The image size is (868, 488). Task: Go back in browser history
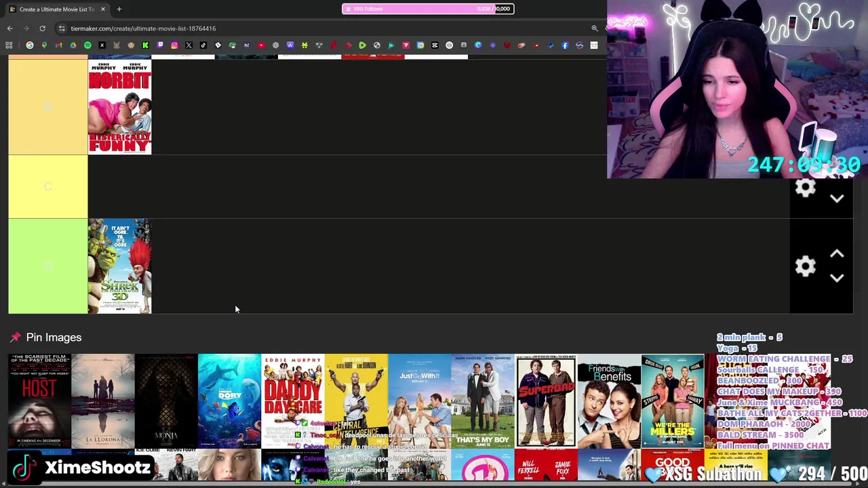click(x=9, y=28)
